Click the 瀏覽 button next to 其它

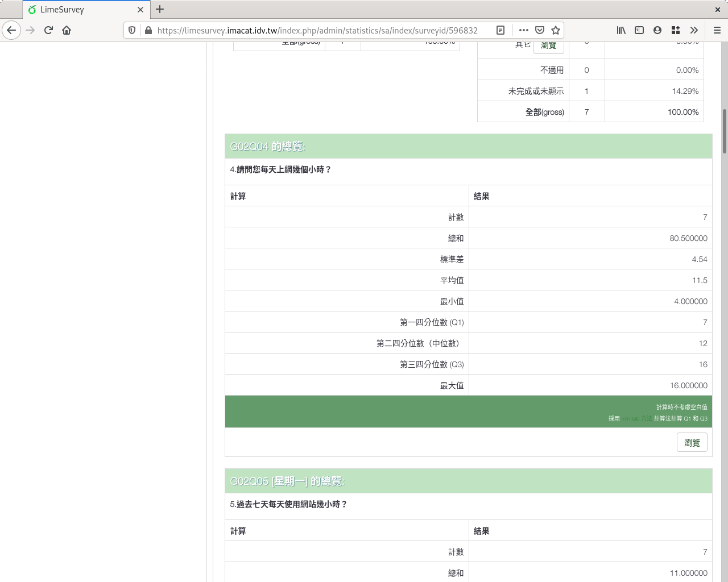click(548, 45)
